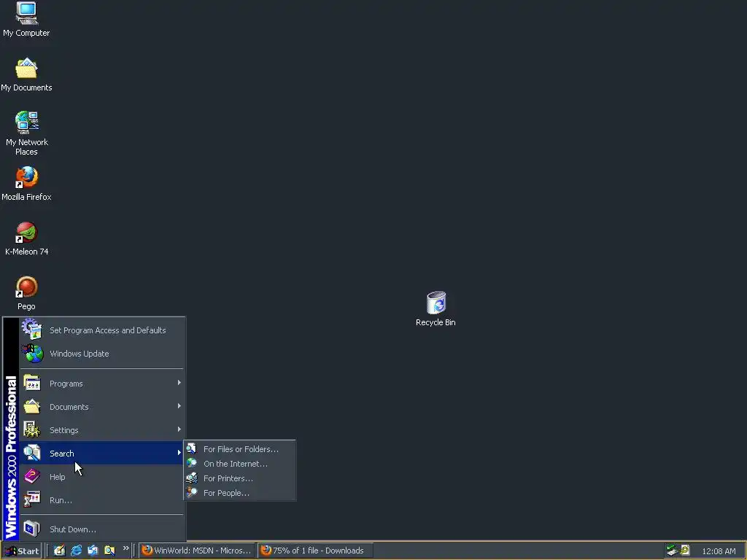747x560 pixels.
Task: Click the yellow tray icon beside the clock
Action: [685, 551]
